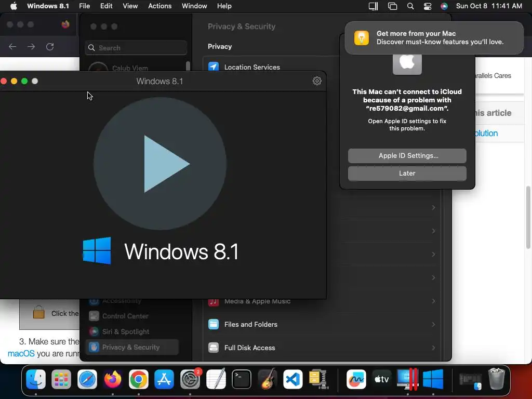
Task: Click the Firefox icon in browser title bar
Action: coord(65,24)
